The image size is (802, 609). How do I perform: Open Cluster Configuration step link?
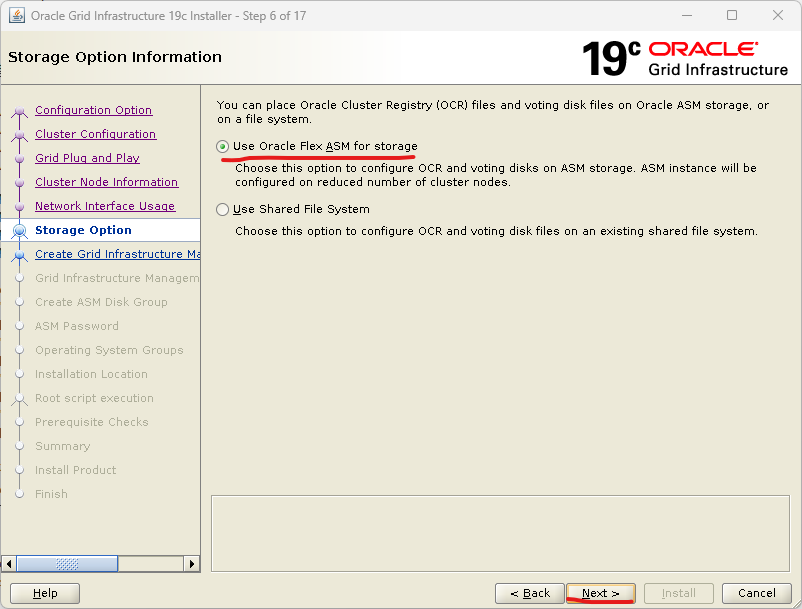coord(96,134)
